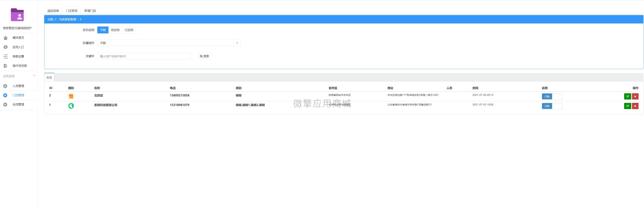Edit the 北郊店 store entry
The image size is (644, 207).
coord(628,96)
